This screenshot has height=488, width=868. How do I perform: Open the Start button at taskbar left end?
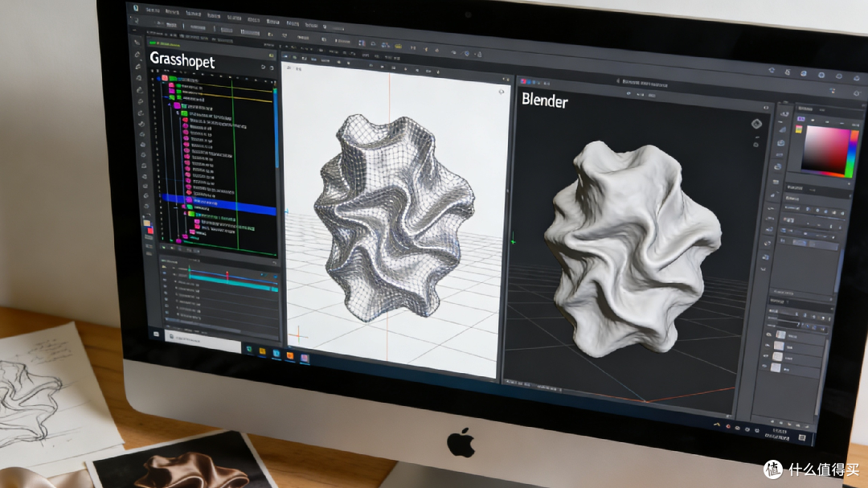pos(156,334)
